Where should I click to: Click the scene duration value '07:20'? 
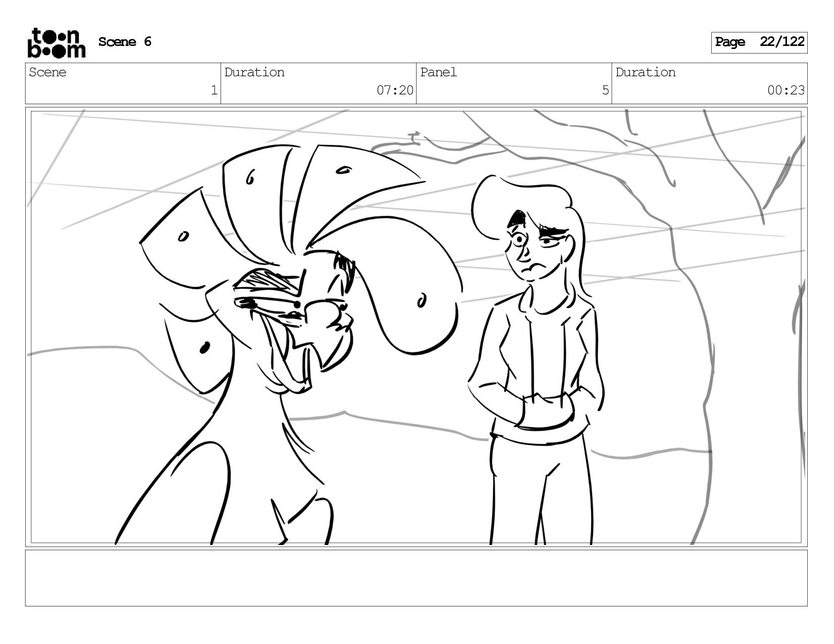[x=395, y=90]
